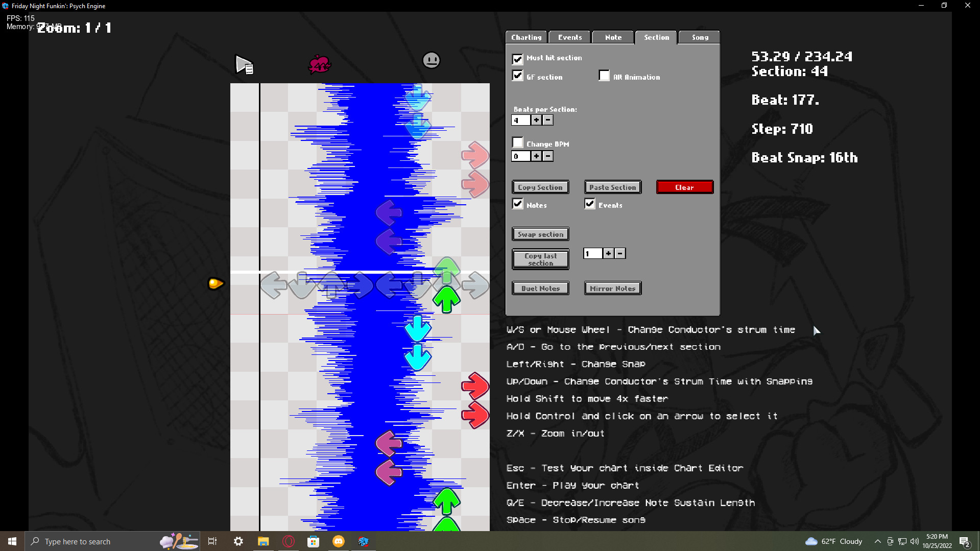Click the taskbar search box

[112, 541]
